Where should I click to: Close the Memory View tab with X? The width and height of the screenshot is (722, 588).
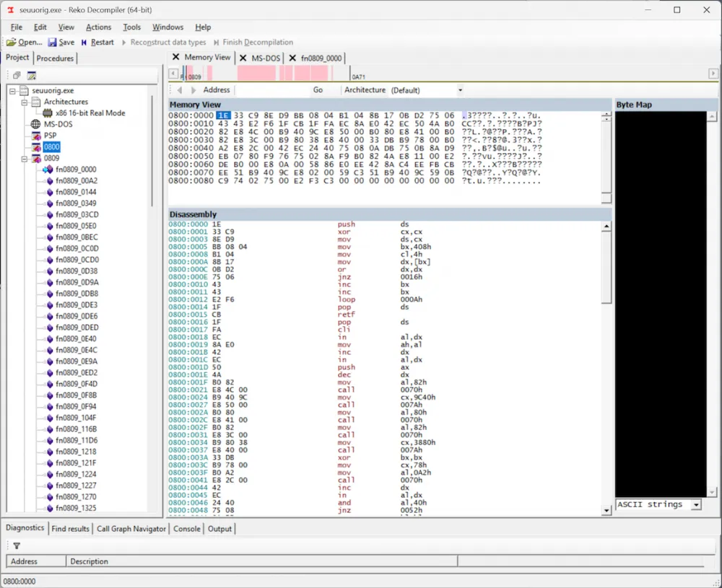pos(176,58)
